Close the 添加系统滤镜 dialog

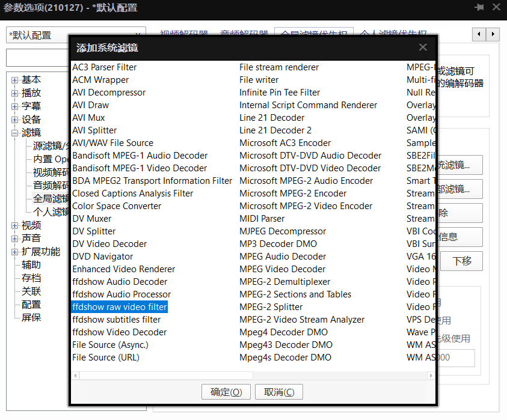(423, 47)
